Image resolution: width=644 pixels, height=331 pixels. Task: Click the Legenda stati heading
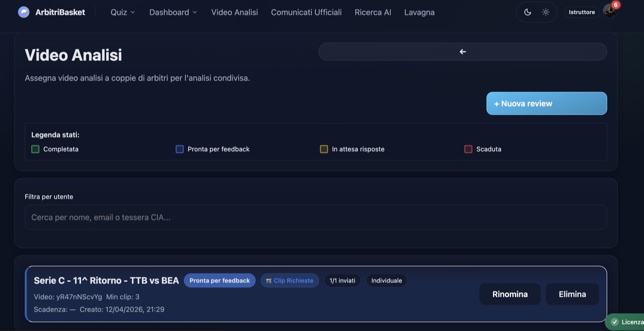55,135
